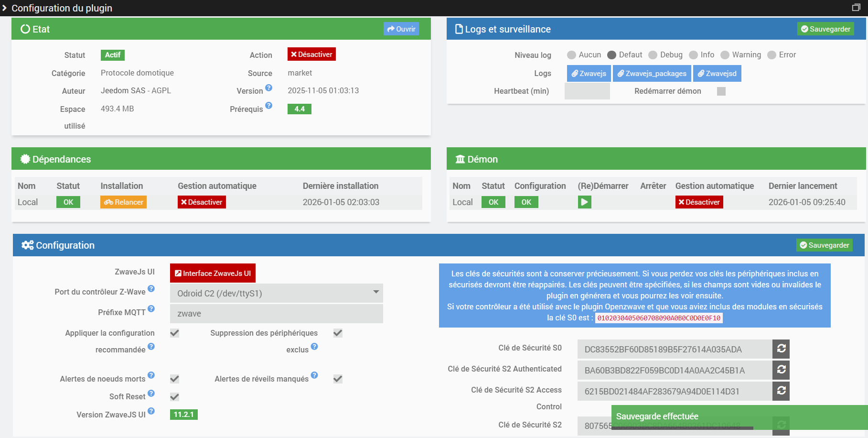This screenshot has height=438, width=868.
Task: Click Relancer to reinstall dependencies
Action: coord(123,202)
